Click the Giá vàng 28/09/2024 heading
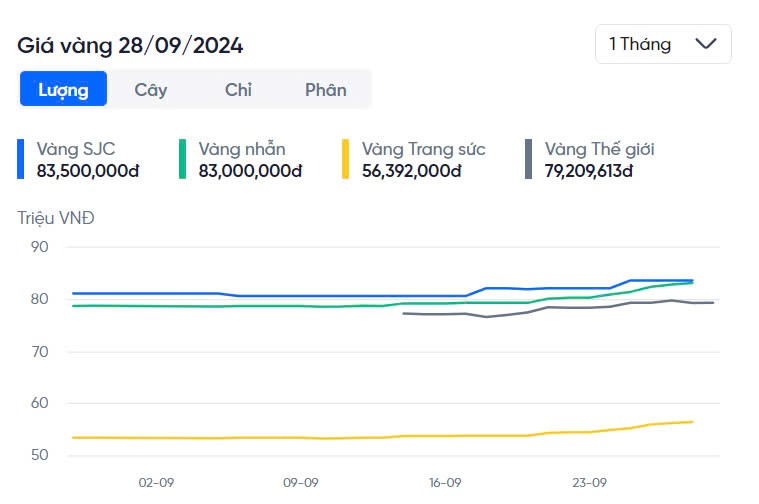The width and height of the screenshot is (759, 504). point(130,45)
